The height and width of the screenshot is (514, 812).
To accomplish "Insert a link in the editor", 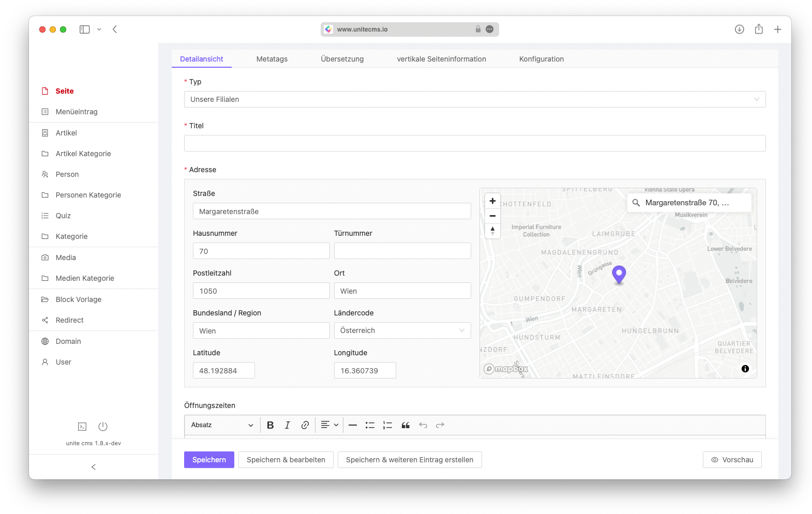I will 305,425.
